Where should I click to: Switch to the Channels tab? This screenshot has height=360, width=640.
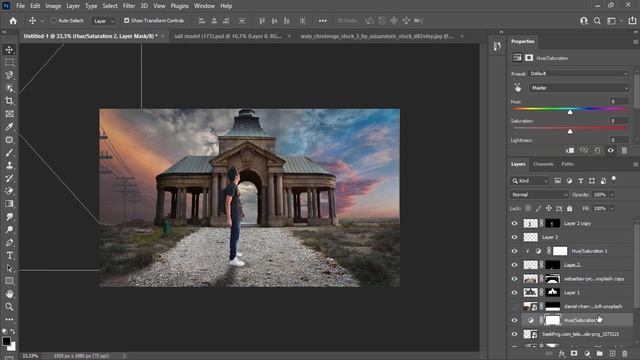point(543,164)
